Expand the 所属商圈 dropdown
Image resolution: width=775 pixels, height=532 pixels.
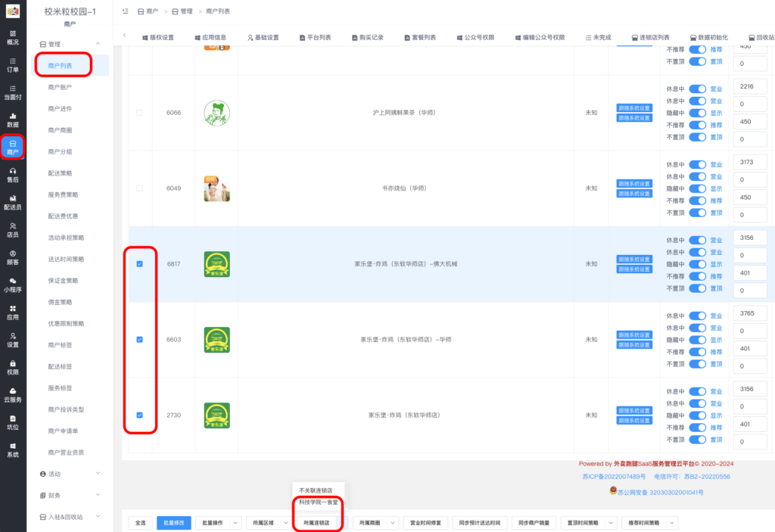(x=391, y=522)
